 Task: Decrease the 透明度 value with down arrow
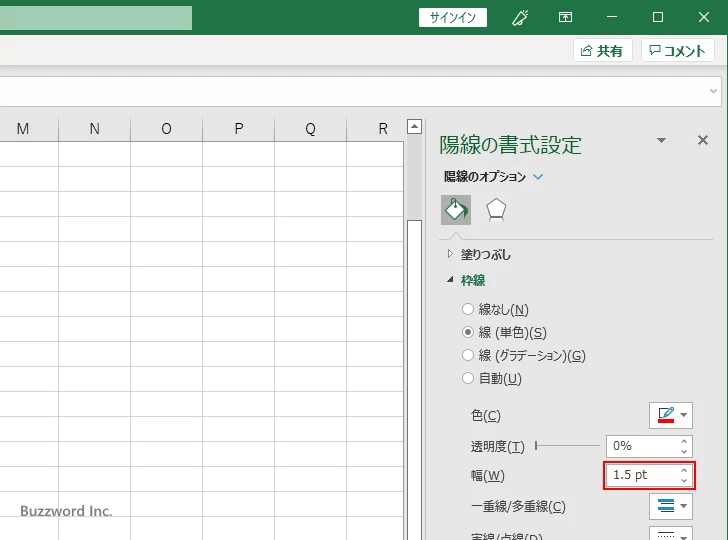pyautogui.click(x=684, y=451)
